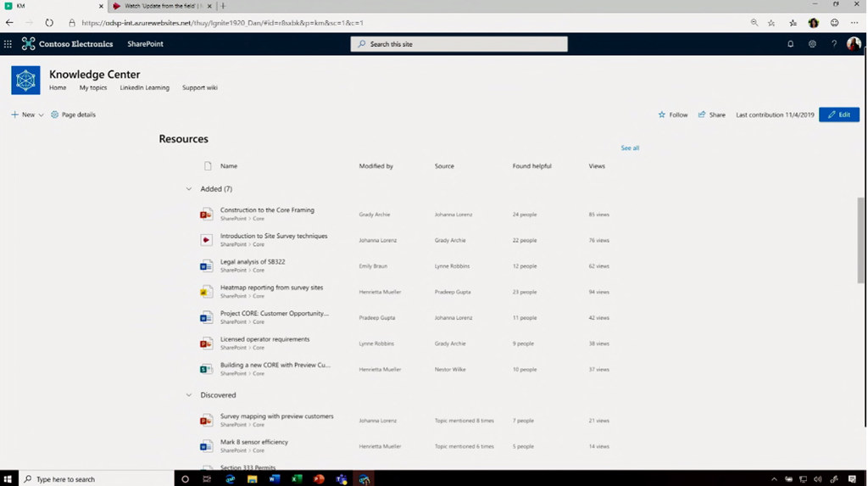Click the Knowledge Center site logo
The width and height of the screenshot is (868, 486).
(x=25, y=81)
